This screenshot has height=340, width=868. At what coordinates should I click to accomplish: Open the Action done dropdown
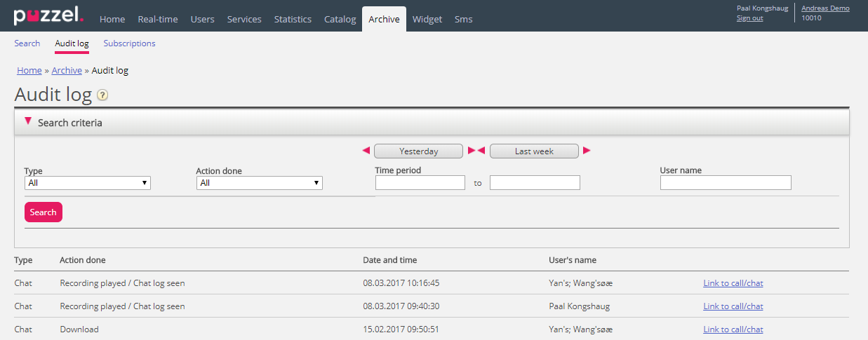coord(259,183)
